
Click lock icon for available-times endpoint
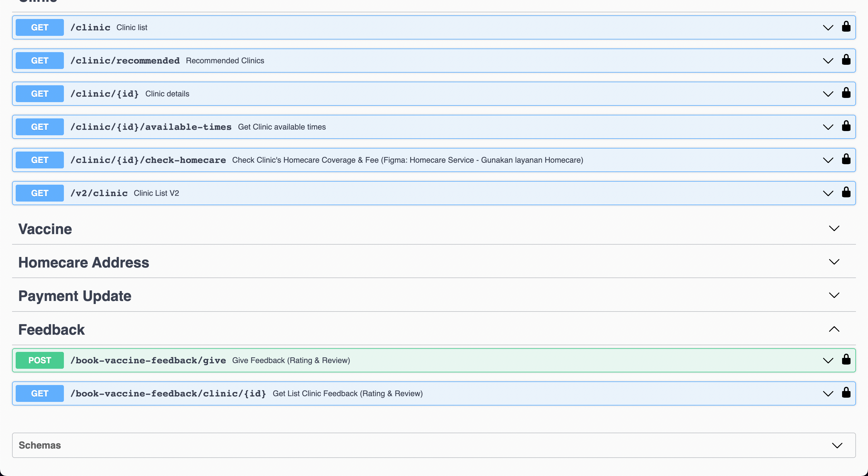click(846, 126)
